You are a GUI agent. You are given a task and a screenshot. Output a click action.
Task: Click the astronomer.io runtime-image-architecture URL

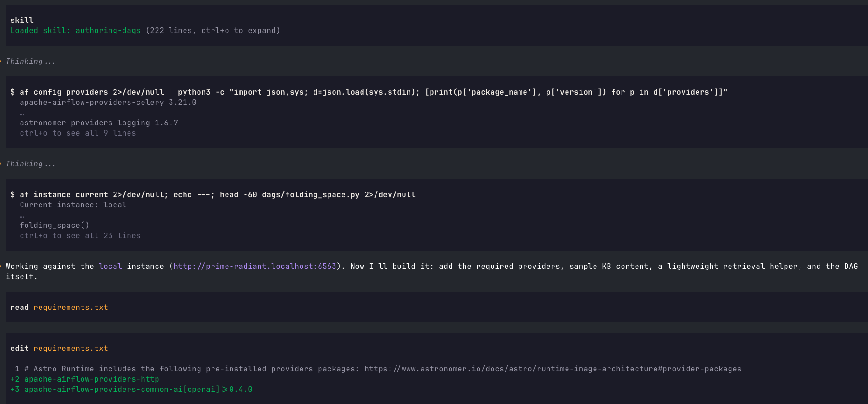[553, 369]
